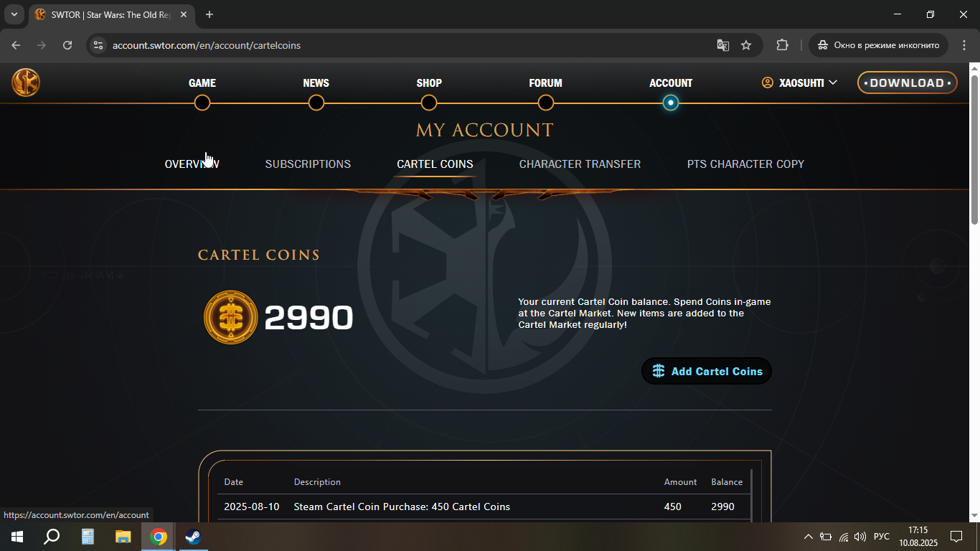Open the GAME navigation menu
The height and width of the screenshot is (551, 980).
point(202,83)
